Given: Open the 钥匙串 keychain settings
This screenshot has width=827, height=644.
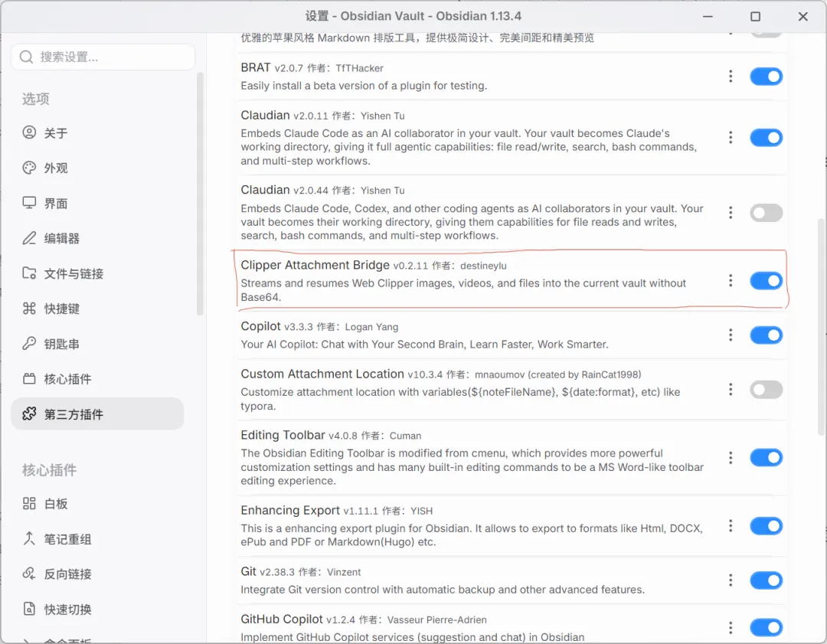Looking at the screenshot, I should click(x=97, y=344).
